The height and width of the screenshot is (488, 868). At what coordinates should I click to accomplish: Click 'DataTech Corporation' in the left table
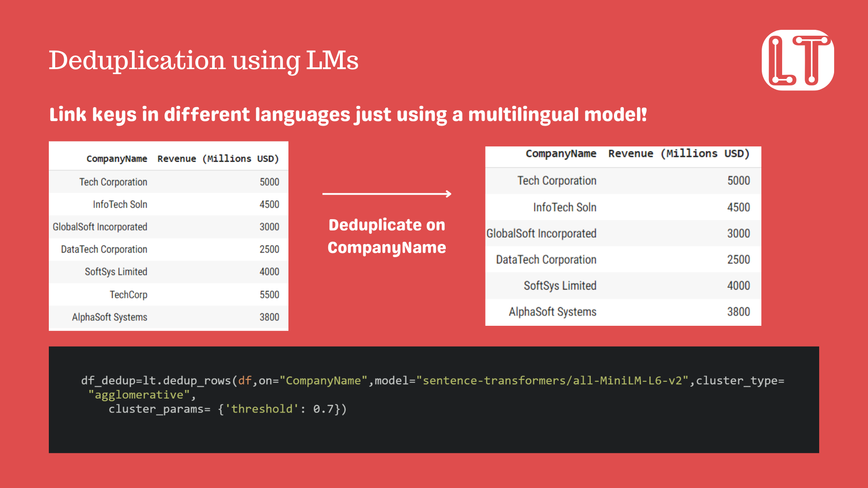pyautogui.click(x=104, y=249)
